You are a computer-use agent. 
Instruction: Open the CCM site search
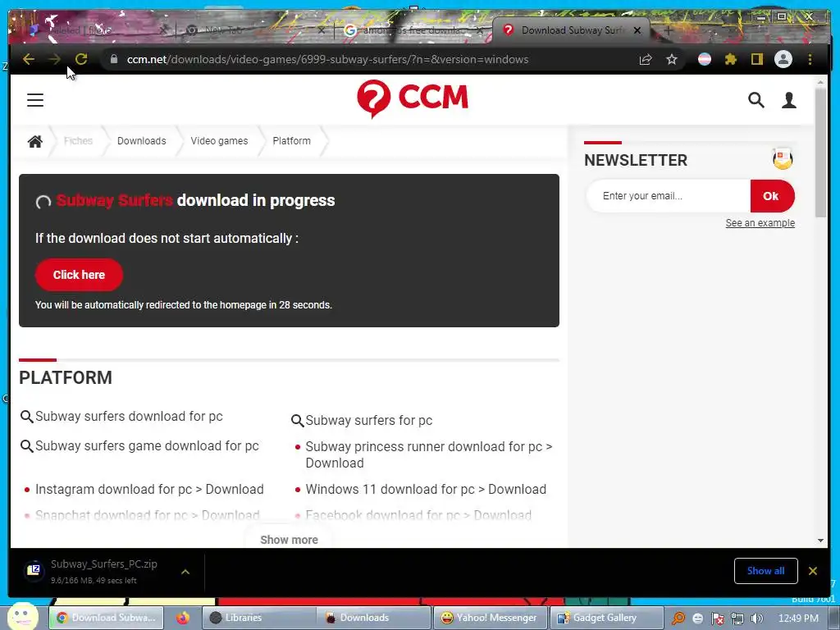tap(756, 100)
